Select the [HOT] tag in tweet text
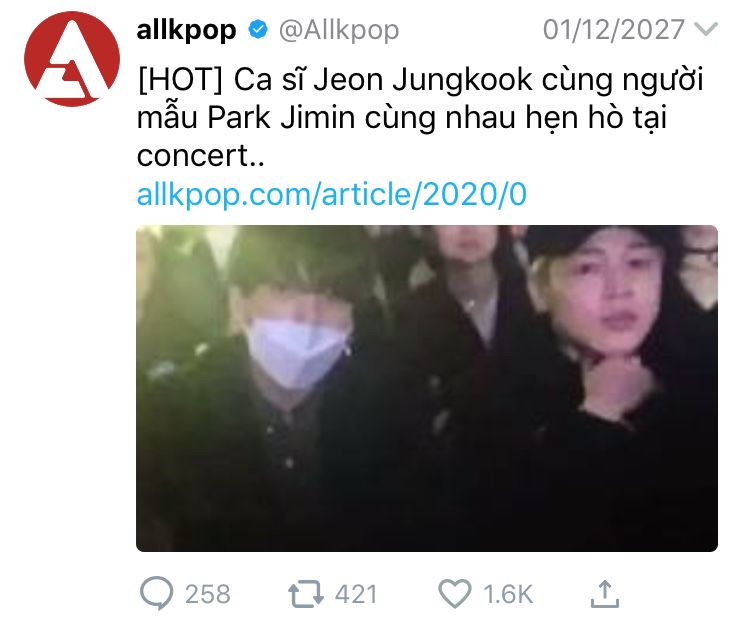This screenshot has width=750, height=622. tap(180, 80)
